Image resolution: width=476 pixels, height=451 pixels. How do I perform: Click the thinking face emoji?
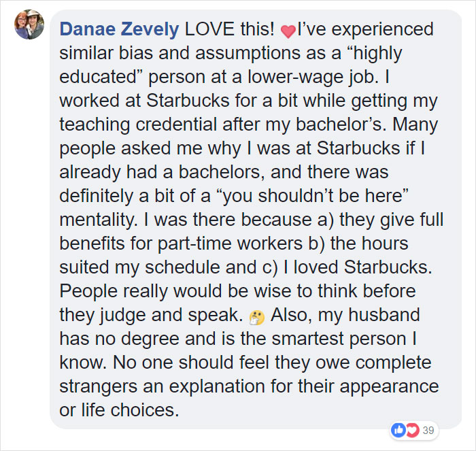click(256, 318)
